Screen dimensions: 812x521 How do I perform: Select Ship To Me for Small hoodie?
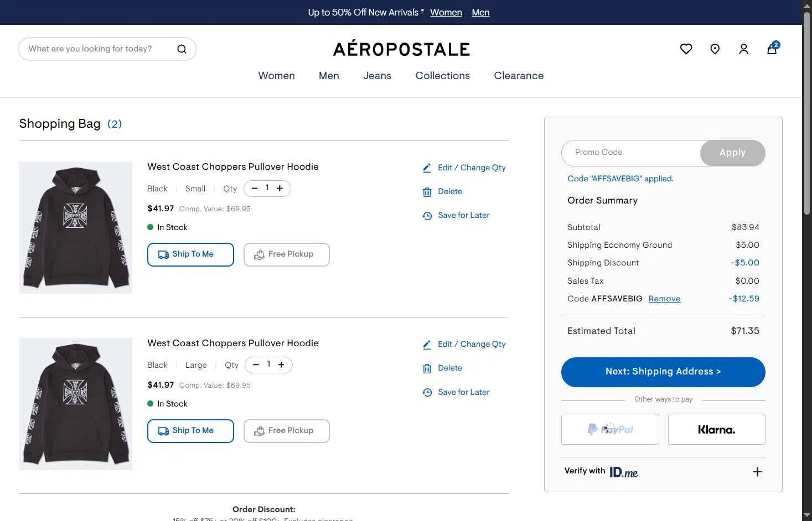click(x=190, y=254)
